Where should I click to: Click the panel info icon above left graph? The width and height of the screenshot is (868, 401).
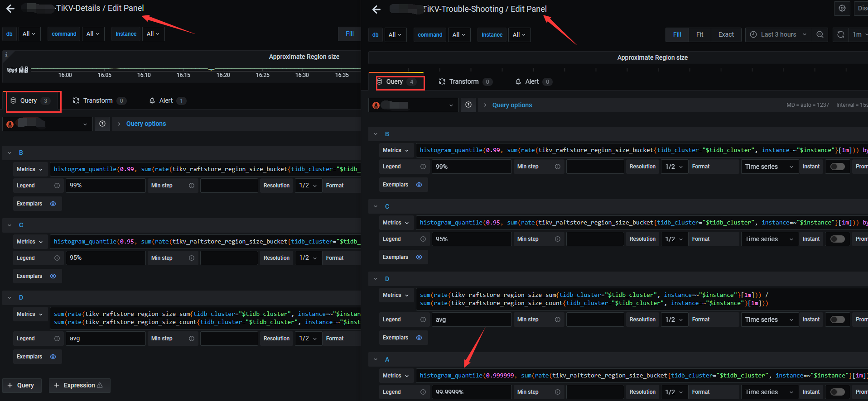(6, 55)
